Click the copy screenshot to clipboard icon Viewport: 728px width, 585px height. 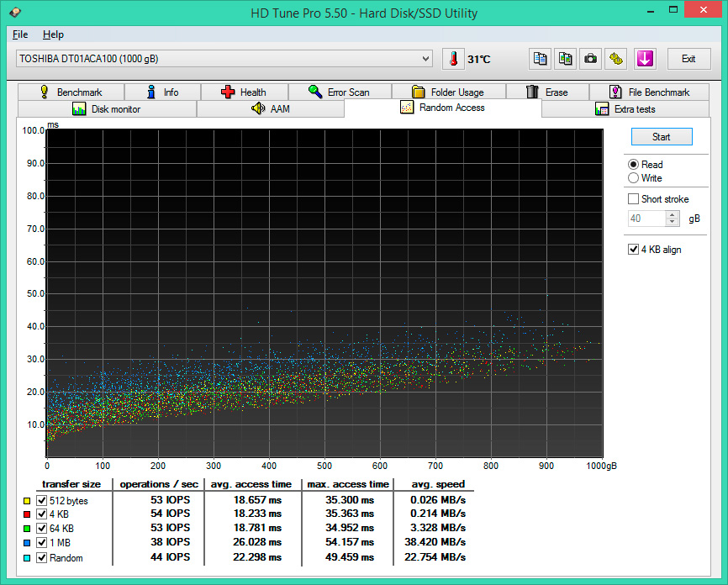click(566, 59)
